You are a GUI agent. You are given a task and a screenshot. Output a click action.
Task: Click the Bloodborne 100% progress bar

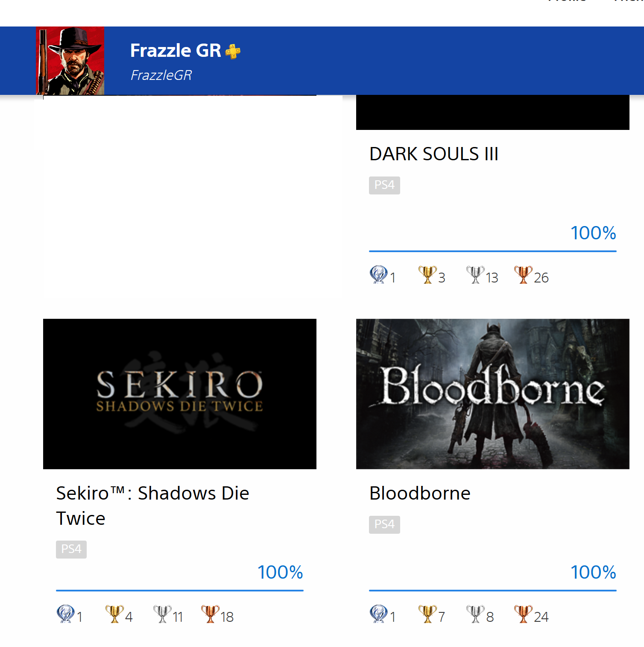(492, 591)
